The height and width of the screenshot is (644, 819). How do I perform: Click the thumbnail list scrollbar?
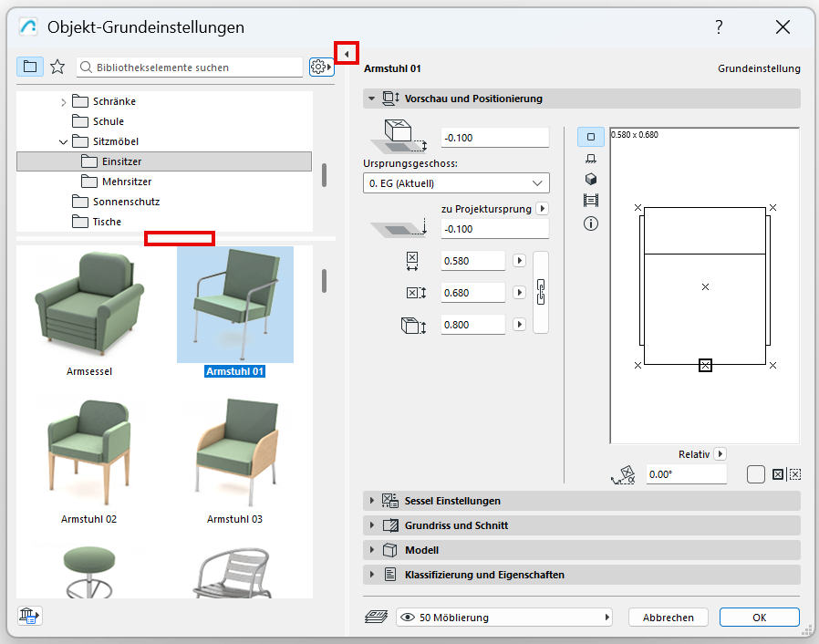pyautogui.click(x=325, y=281)
